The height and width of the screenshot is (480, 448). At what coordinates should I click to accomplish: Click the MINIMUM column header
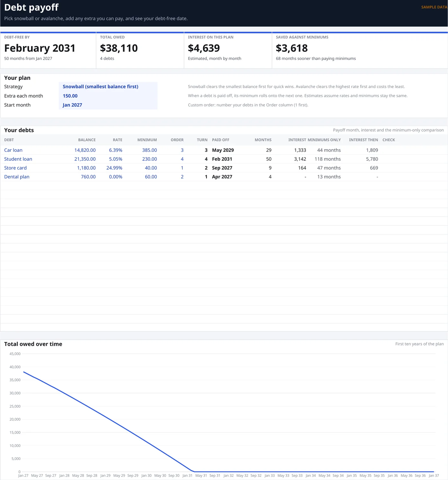pos(147,140)
